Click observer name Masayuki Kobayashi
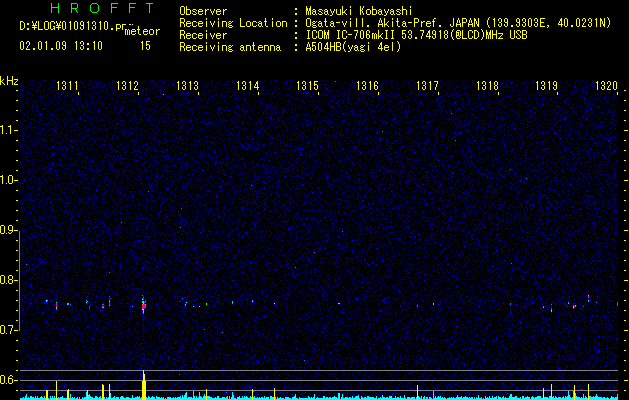Viewport: 629px width, 400px height. 359,11
